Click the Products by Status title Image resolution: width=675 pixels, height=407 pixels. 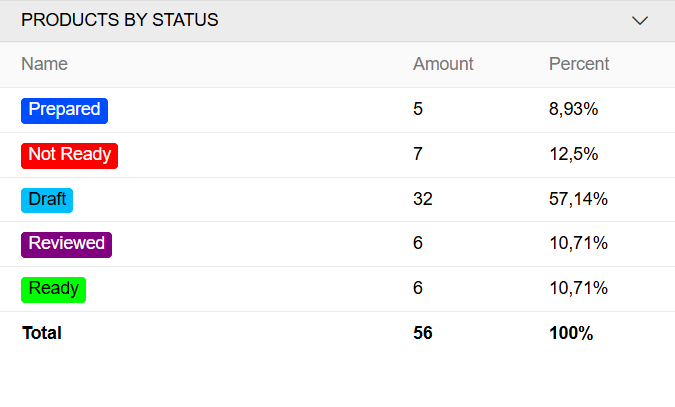120,20
